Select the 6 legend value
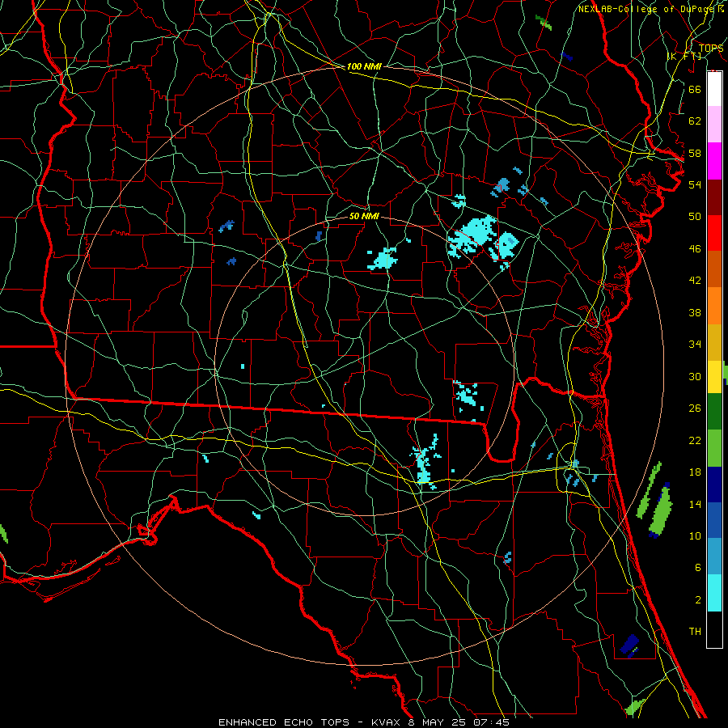Viewport: 728px width, 728px height. (x=697, y=568)
